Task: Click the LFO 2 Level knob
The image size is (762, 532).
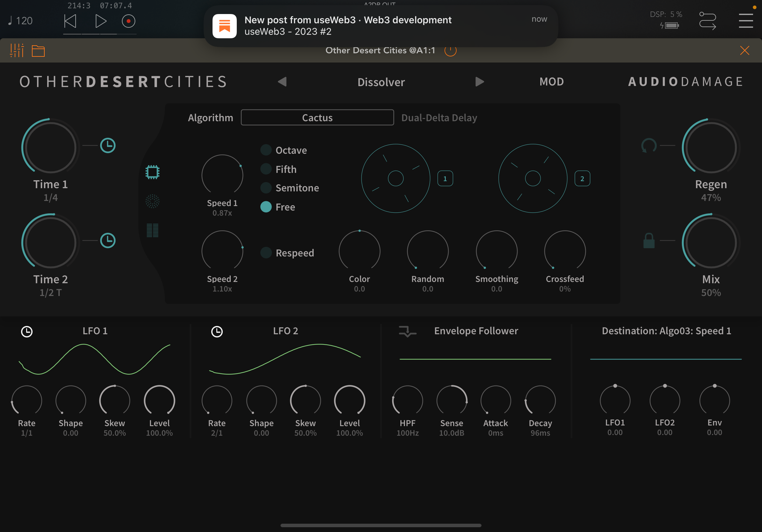Action: coord(349,400)
